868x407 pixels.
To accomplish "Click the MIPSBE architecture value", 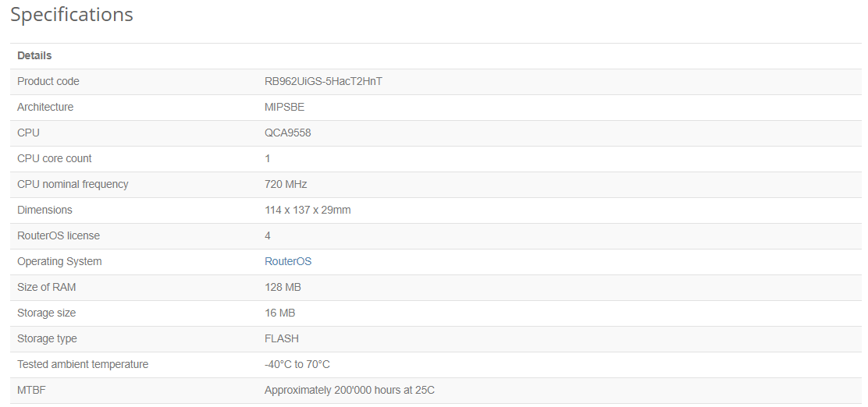I will [x=285, y=108].
